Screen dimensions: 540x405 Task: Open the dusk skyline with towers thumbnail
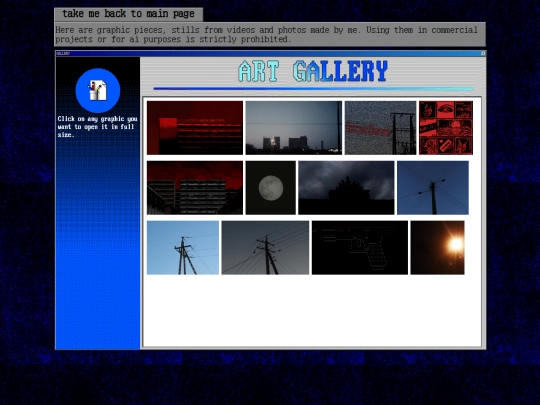click(294, 128)
